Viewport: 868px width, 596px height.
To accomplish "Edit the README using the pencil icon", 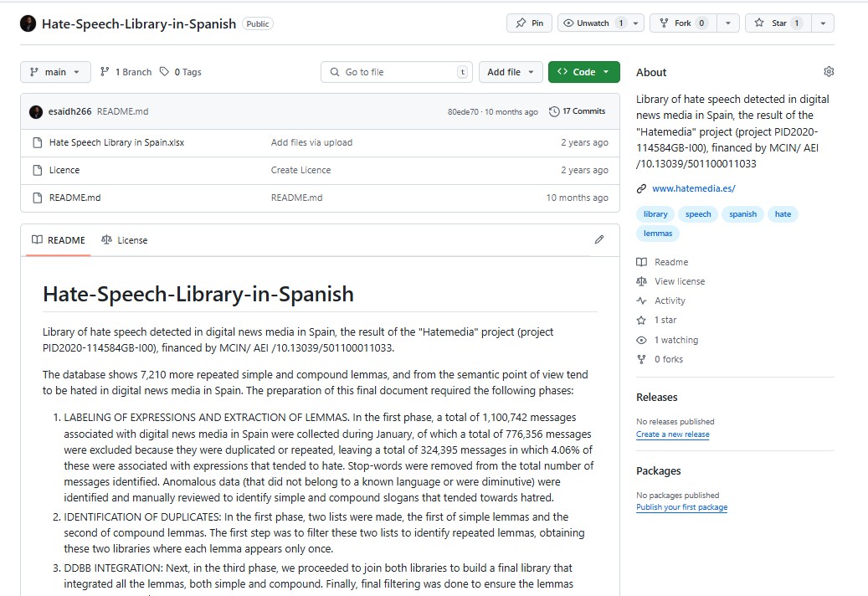I will [x=599, y=239].
